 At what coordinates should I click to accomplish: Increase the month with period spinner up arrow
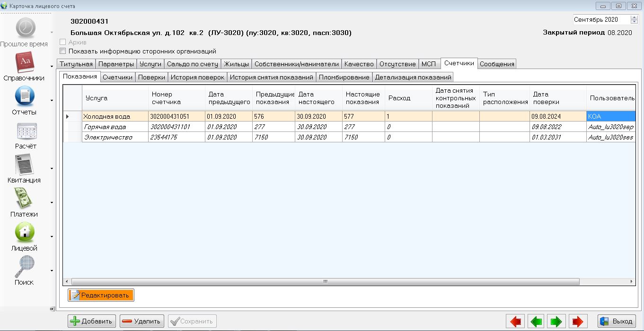pos(634,17)
